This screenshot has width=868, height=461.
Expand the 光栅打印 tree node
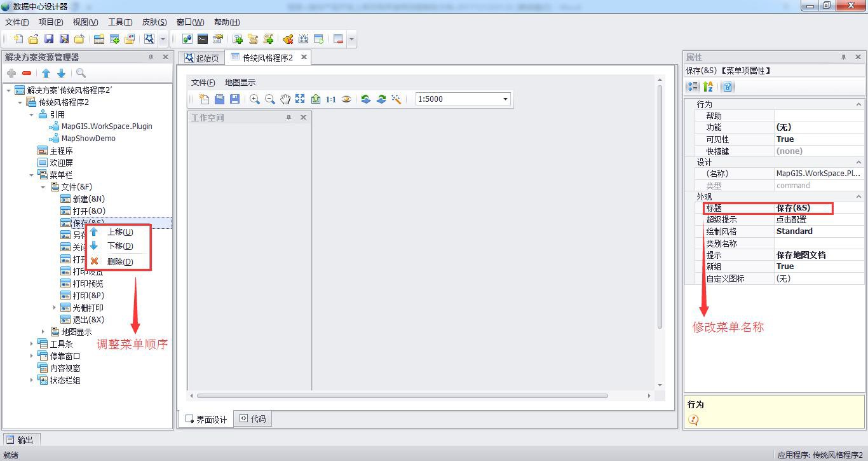tap(55, 308)
